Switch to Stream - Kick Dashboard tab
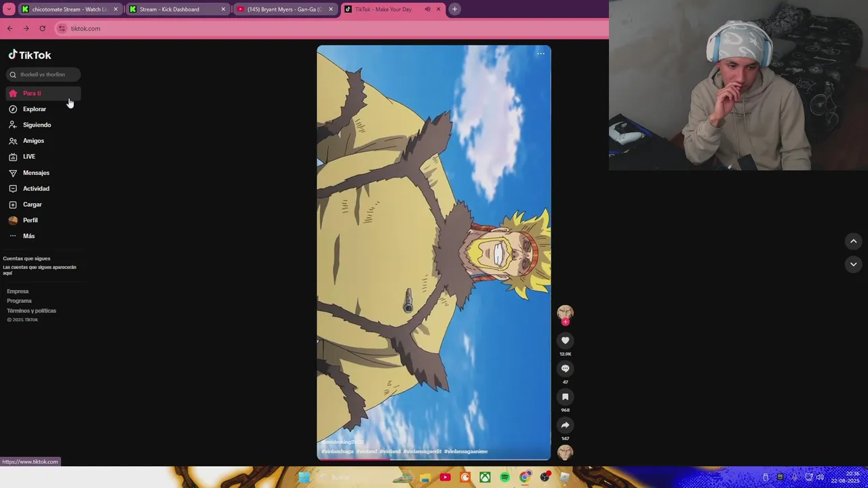 [178, 9]
